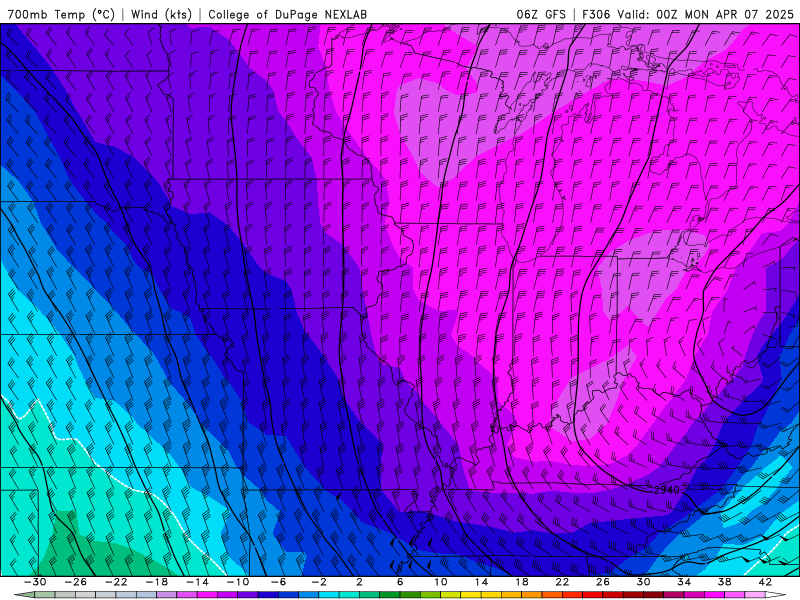
Task: Click the -6 legend value
Action: [x=279, y=582]
